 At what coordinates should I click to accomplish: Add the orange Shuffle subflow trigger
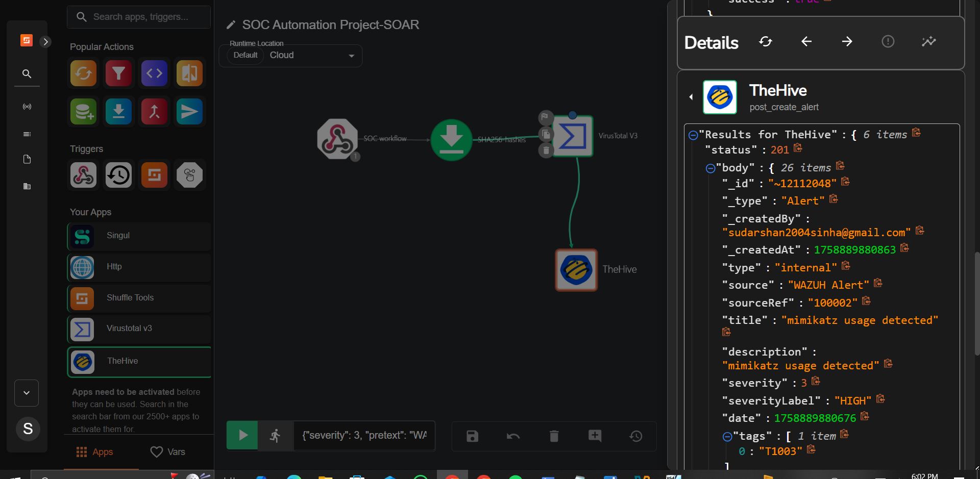pos(154,175)
